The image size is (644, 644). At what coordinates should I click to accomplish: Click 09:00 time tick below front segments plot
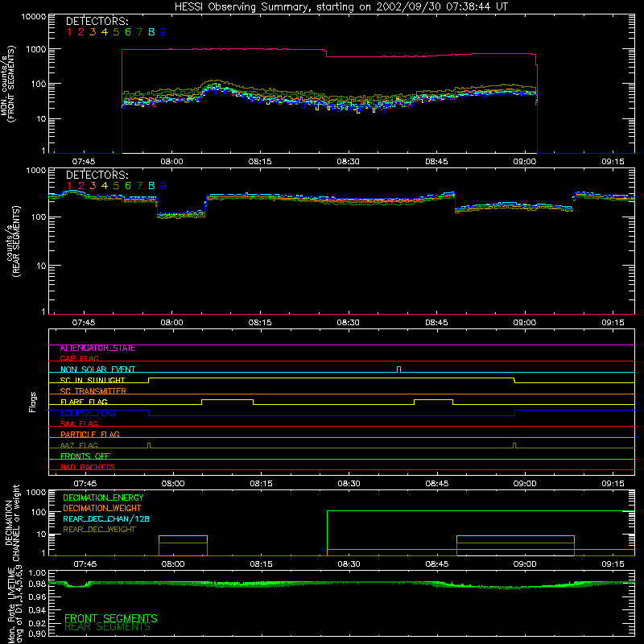point(525,162)
